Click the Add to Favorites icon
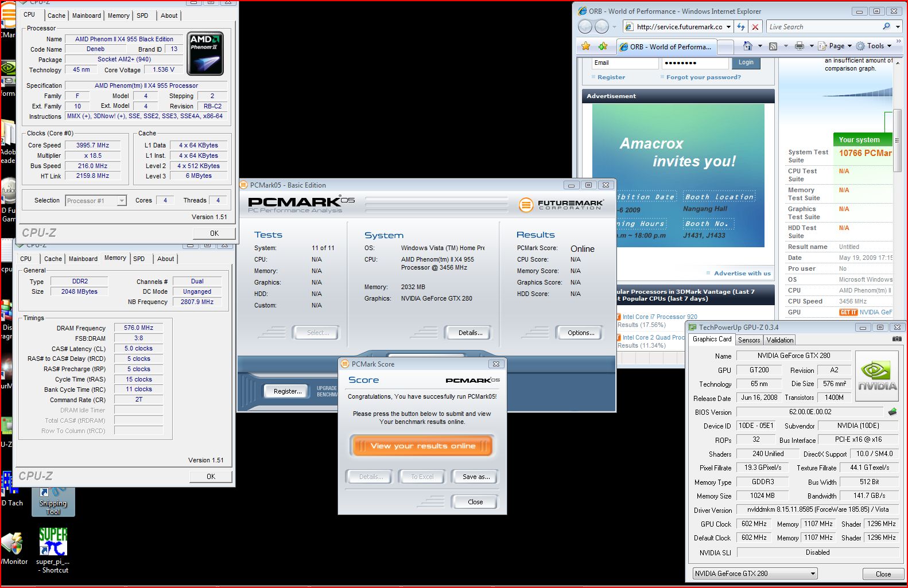Image resolution: width=908 pixels, height=588 pixels. 603,46
